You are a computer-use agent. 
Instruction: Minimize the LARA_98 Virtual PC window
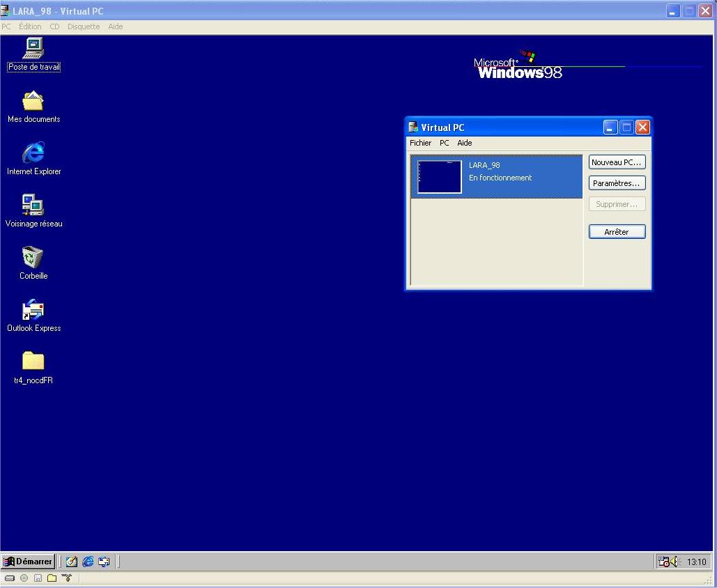tap(672, 11)
